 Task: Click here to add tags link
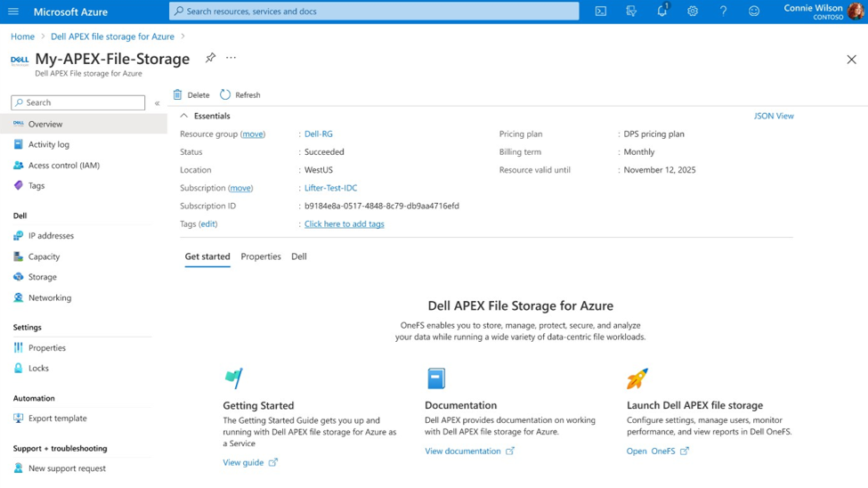345,224
